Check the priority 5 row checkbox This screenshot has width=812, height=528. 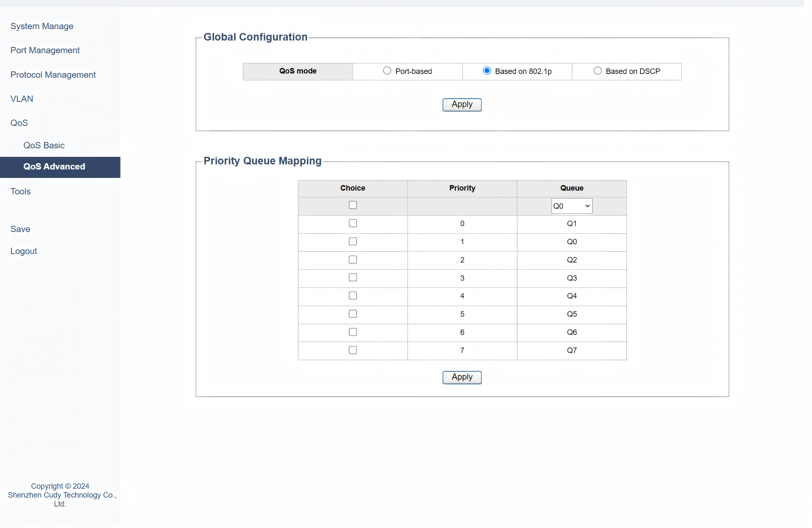[353, 314]
